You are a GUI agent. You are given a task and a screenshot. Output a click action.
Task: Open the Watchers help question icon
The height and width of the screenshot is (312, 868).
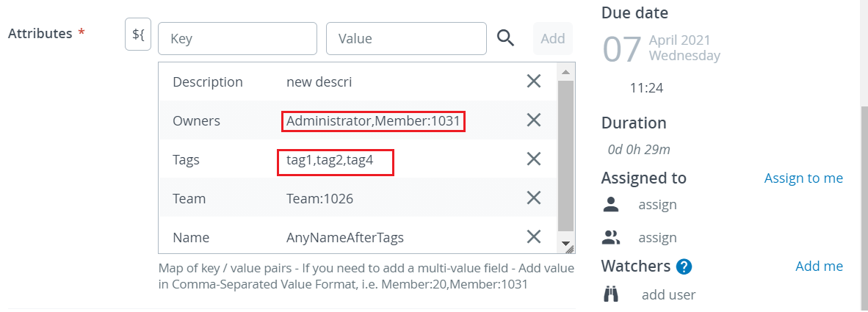684,267
